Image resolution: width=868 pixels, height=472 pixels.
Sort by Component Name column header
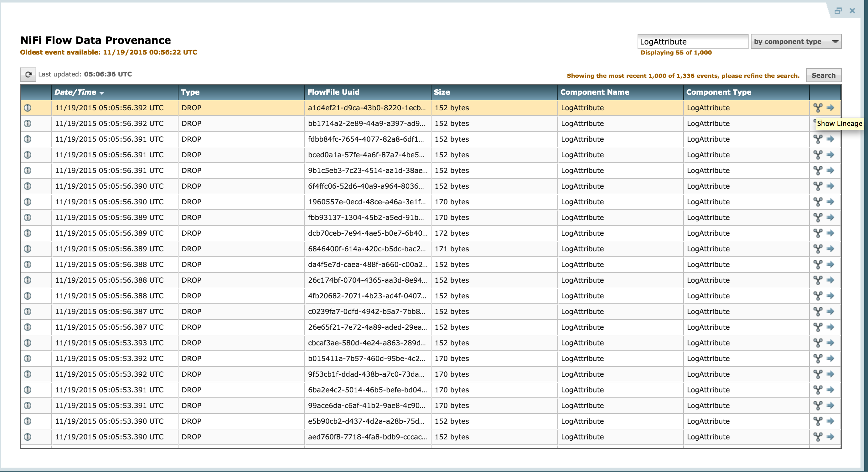pyautogui.click(x=594, y=92)
